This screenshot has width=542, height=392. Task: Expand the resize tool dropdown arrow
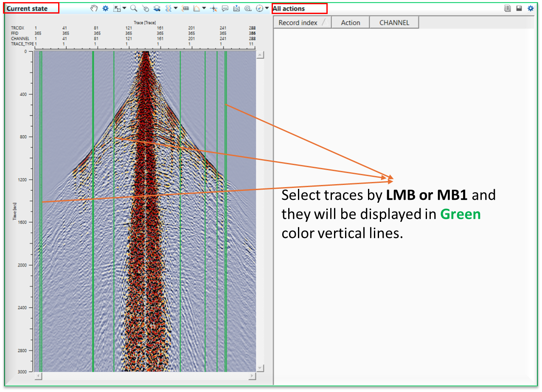click(x=124, y=8)
